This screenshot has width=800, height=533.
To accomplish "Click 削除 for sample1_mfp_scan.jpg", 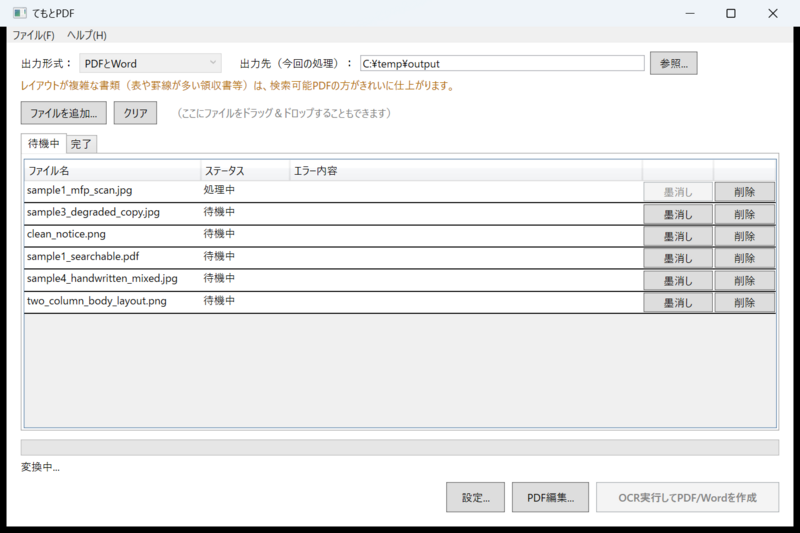I will (744, 192).
